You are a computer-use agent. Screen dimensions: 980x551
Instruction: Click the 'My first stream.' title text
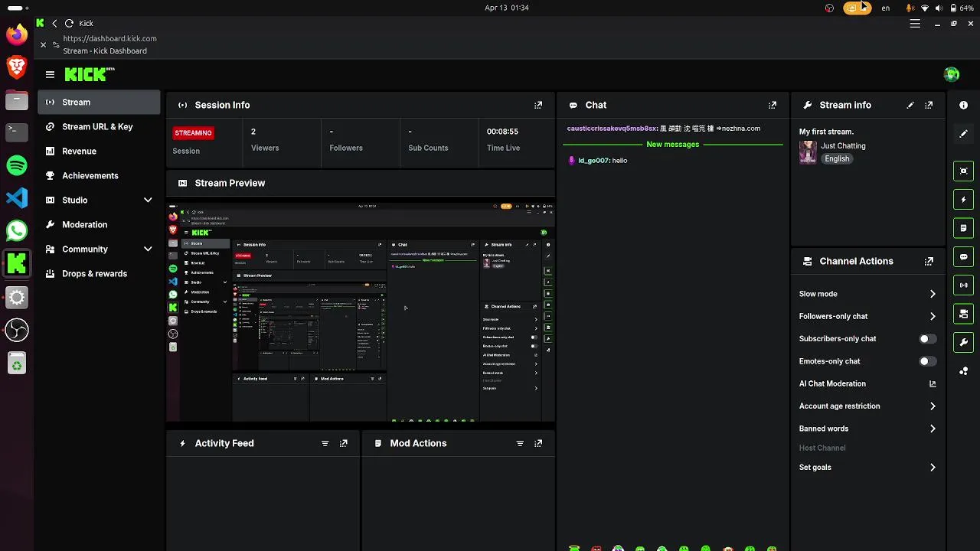tap(826, 132)
